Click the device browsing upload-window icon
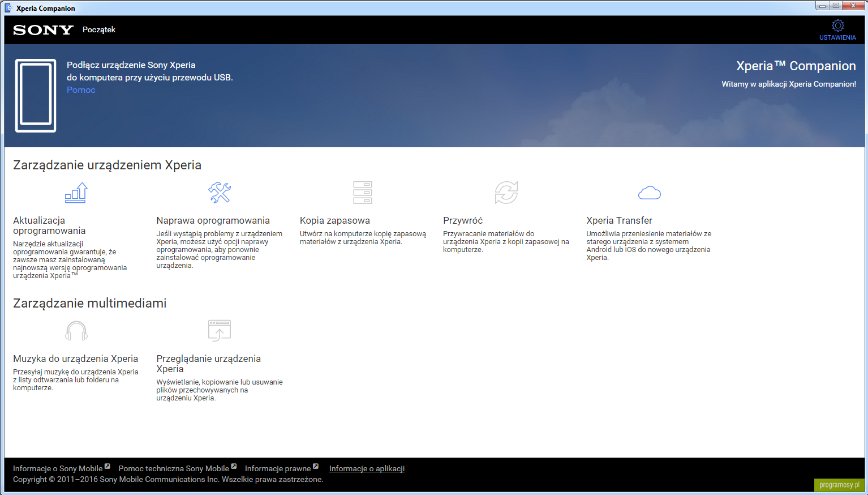868x495 pixels. (220, 331)
